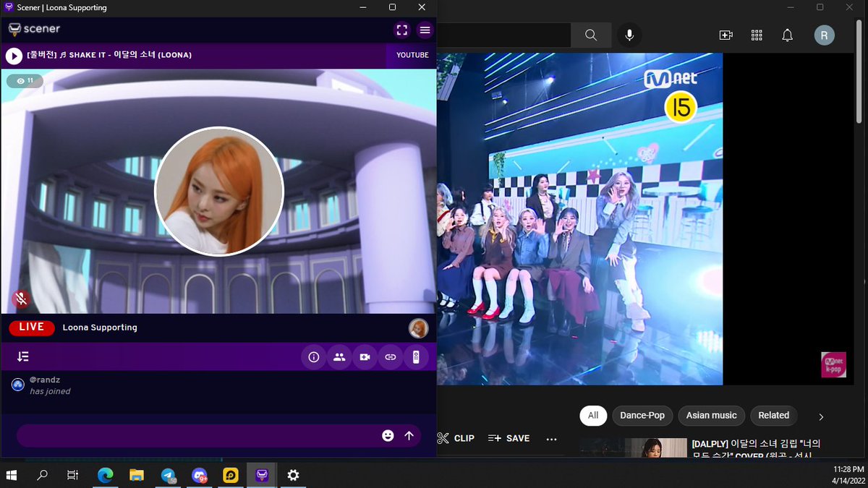Open the Scener hamburger menu
868x488 pixels.
pyautogui.click(x=425, y=30)
